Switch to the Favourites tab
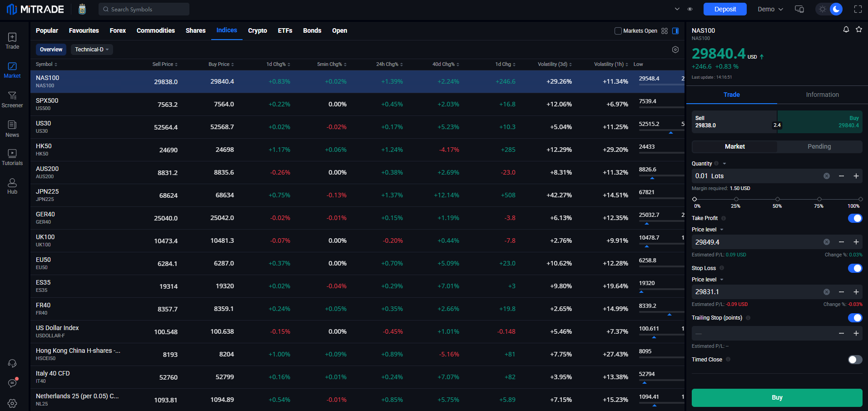868x411 pixels. pos(84,30)
